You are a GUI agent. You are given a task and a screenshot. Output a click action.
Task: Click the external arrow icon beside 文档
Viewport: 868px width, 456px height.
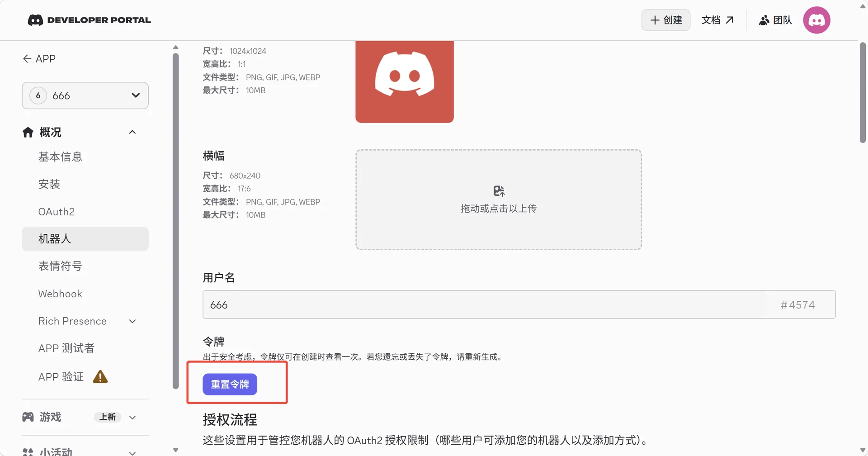pos(730,20)
